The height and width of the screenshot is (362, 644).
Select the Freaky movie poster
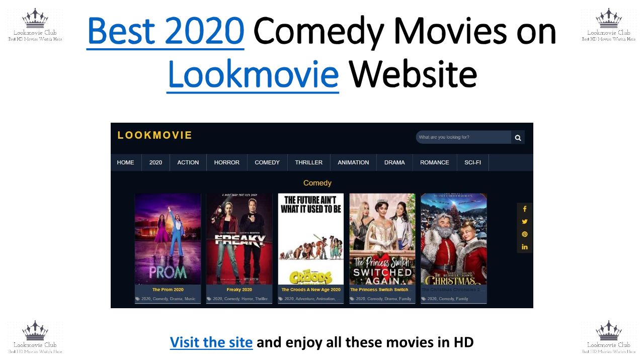tap(239, 239)
